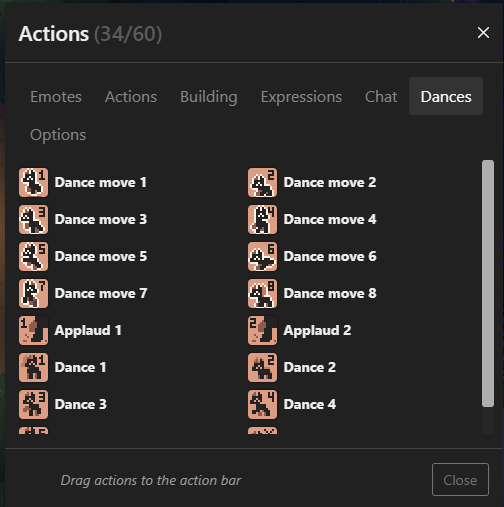Select the Applaud 2 icon
The height and width of the screenshot is (507, 504).
tap(262, 330)
